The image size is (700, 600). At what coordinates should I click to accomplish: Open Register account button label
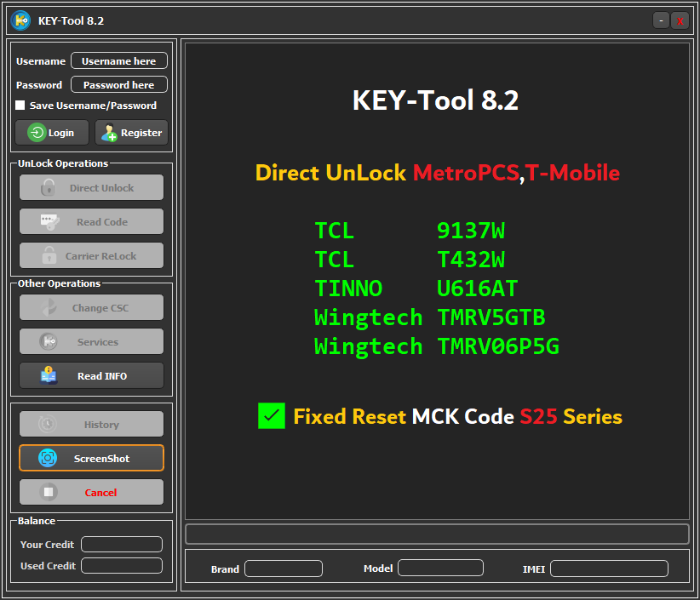pyautogui.click(x=141, y=133)
